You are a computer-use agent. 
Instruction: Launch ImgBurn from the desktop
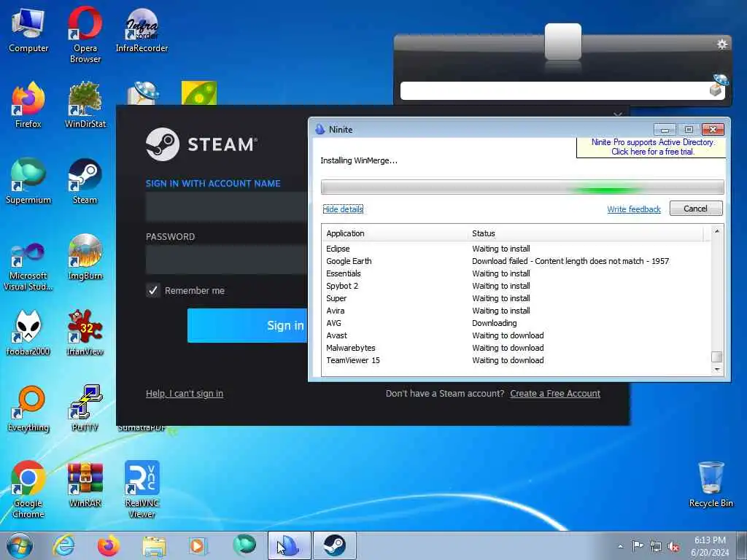pyautogui.click(x=85, y=257)
